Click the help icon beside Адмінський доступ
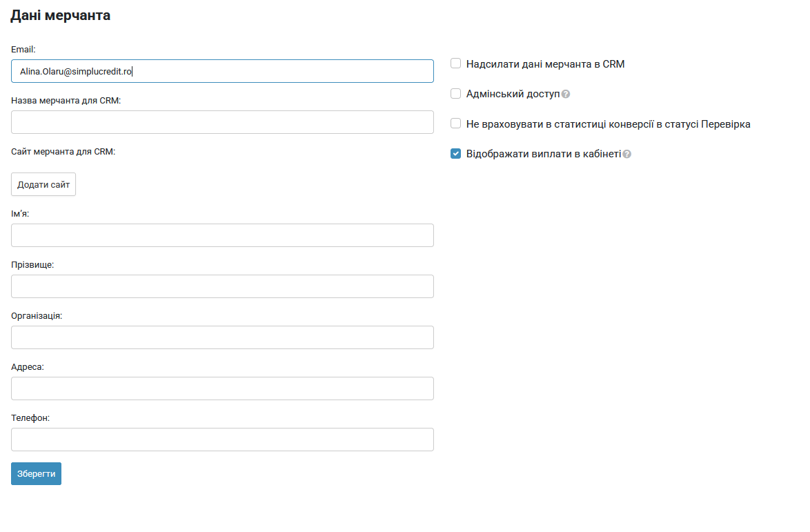 coord(566,95)
